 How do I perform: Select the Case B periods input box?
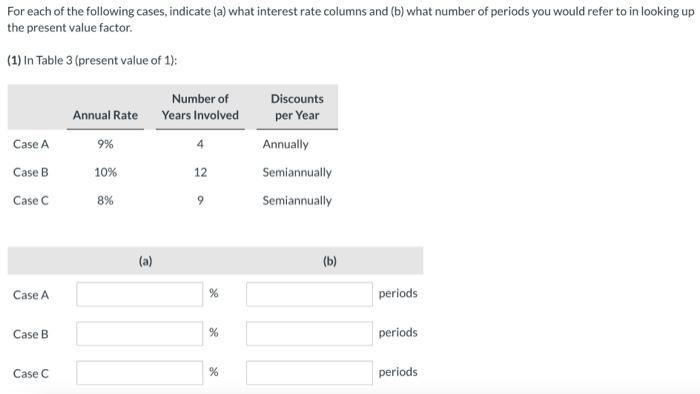pyautogui.click(x=309, y=333)
